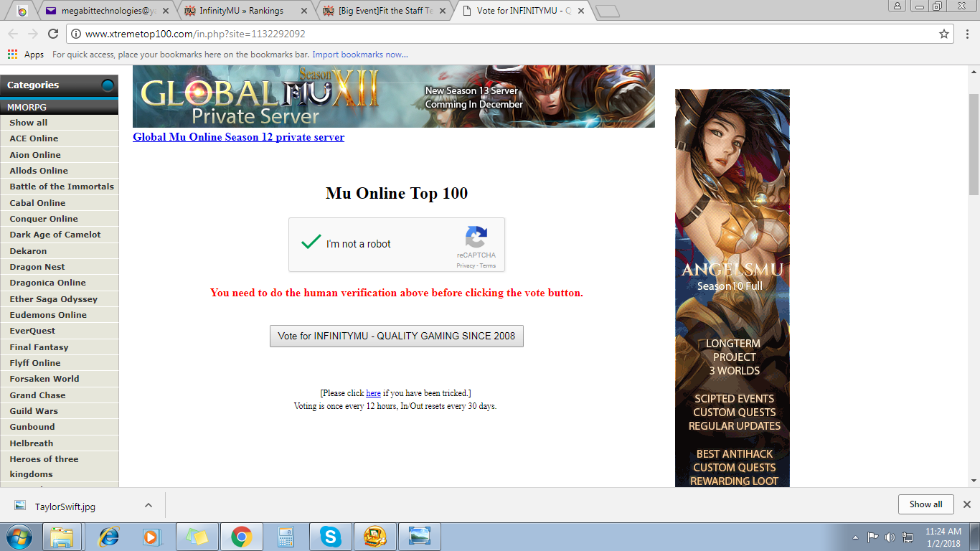Close the Big Event tab
This screenshot has width=980, height=551.
(x=441, y=11)
